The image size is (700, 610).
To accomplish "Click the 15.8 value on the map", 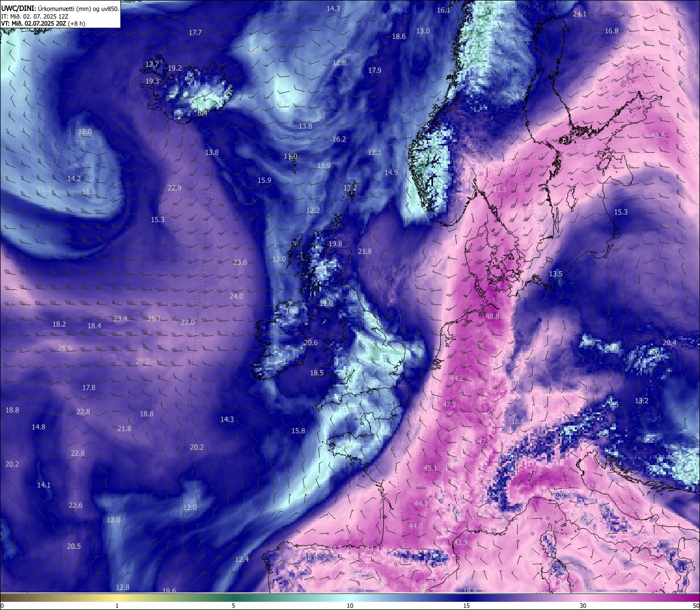I will click(x=298, y=431).
